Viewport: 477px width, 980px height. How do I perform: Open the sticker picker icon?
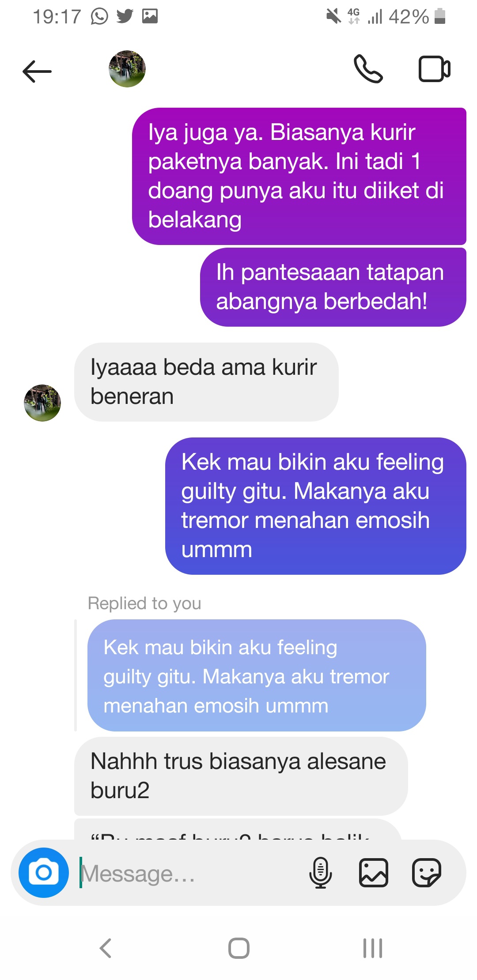tap(427, 873)
